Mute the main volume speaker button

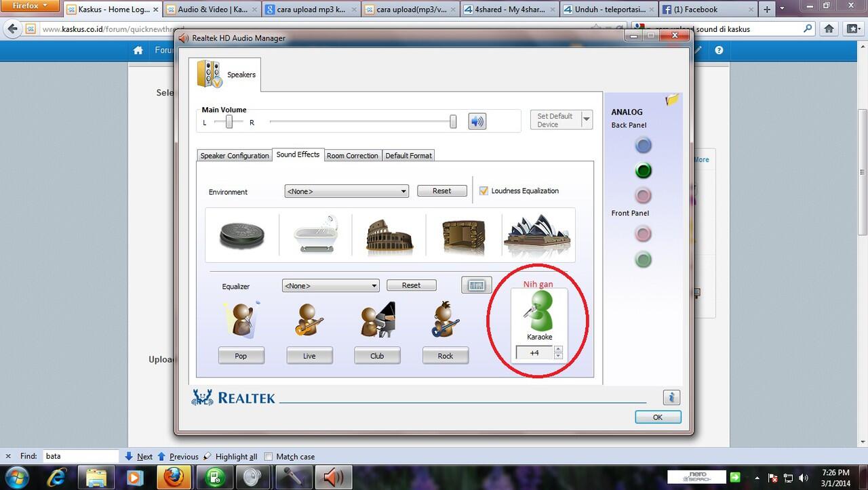tap(477, 122)
